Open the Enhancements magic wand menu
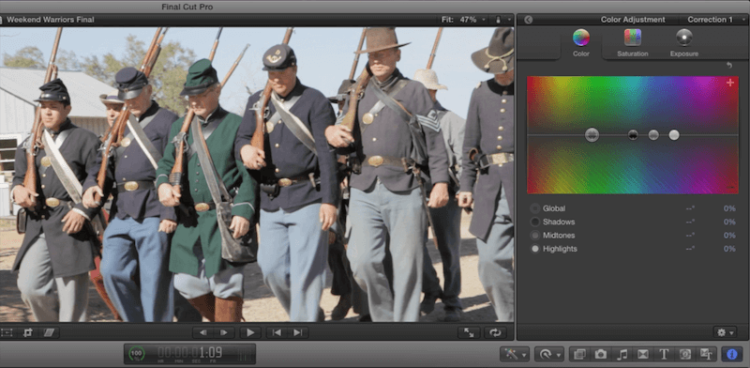The height and width of the screenshot is (368, 750). click(x=515, y=354)
